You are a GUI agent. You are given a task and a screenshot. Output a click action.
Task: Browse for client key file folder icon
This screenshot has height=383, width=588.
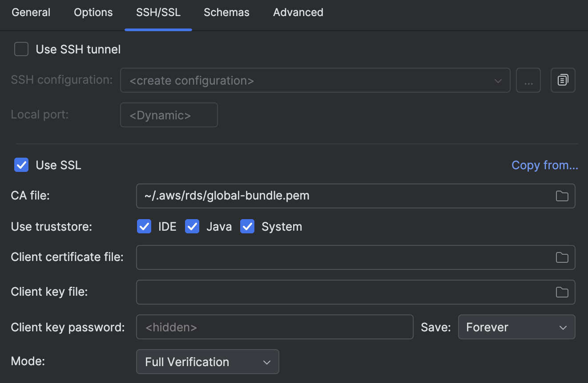562,292
